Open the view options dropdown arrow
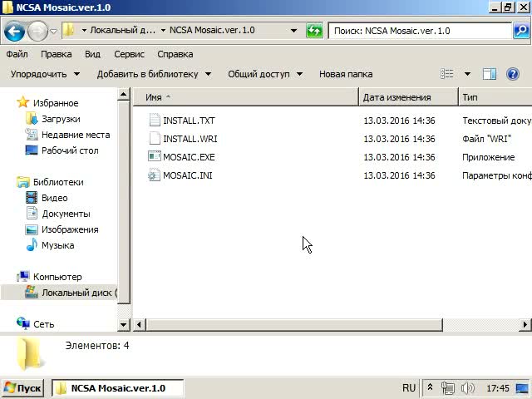532x399 pixels. coord(467,74)
